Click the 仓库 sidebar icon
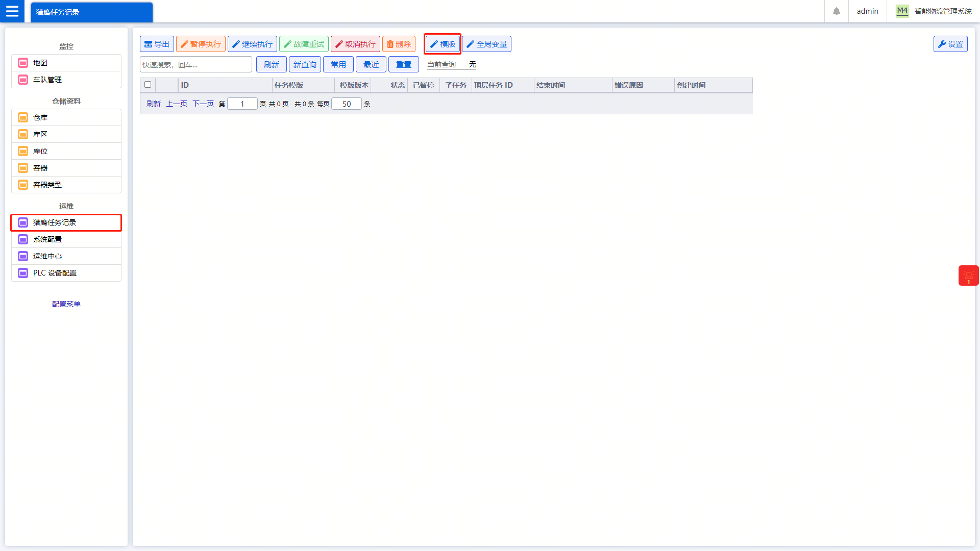The width and height of the screenshot is (980, 551). click(23, 117)
